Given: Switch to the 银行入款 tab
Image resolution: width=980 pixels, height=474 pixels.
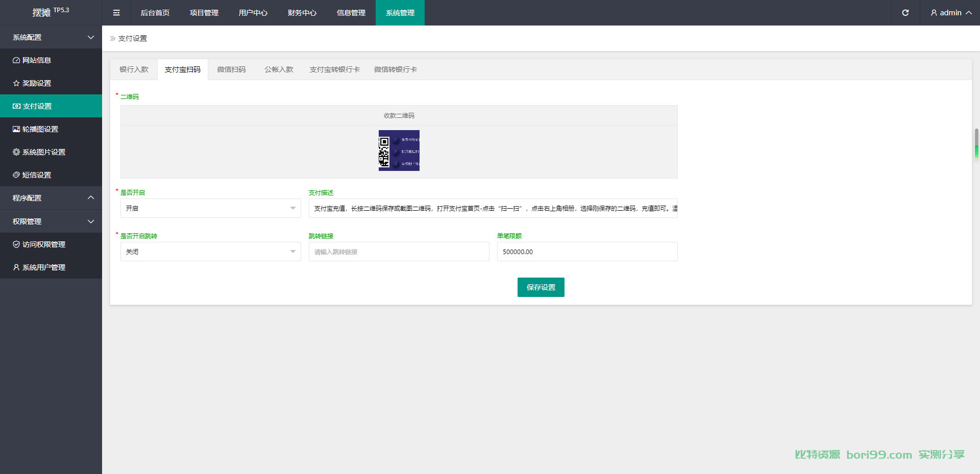Looking at the screenshot, I should (x=134, y=69).
